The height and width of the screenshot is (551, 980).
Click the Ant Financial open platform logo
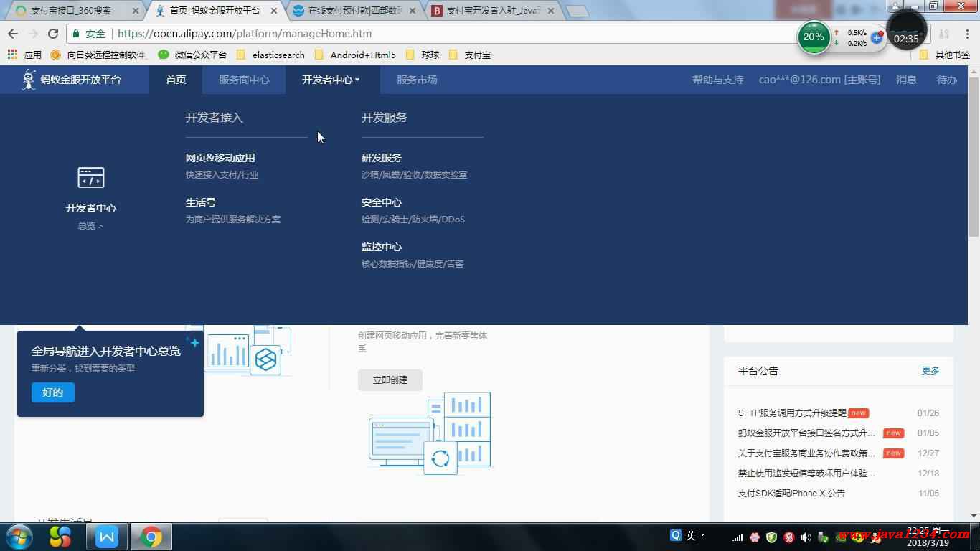coord(71,80)
